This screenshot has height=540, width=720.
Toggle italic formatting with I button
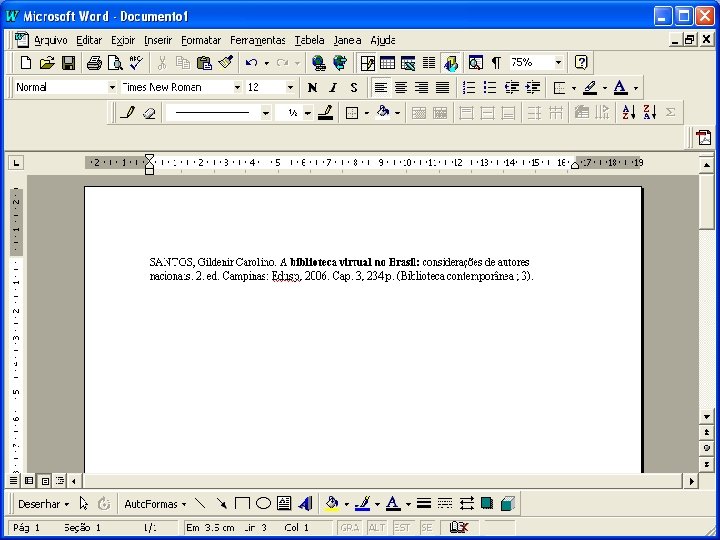point(333,87)
